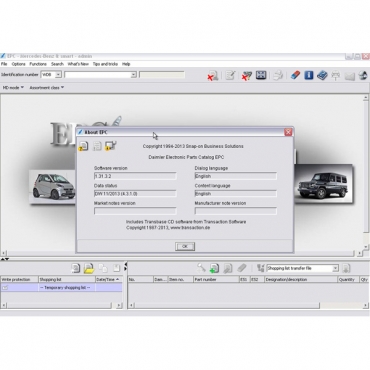Click the monitor copy icon in About dialog
The height and width of the screenshot is (370, 370).
click(110, 146)
